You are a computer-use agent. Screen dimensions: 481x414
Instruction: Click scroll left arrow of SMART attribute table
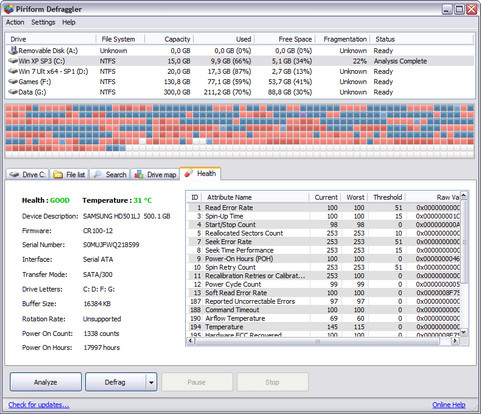[x=190, y=341]
